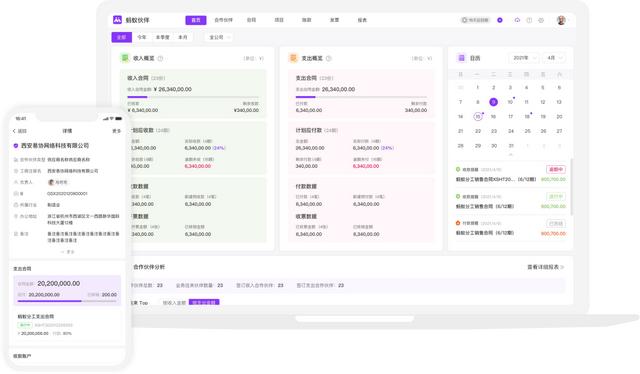Viewport: 640px width, 374px height.
Task: Select the 本季度 time filter
Action: (162, 37)
